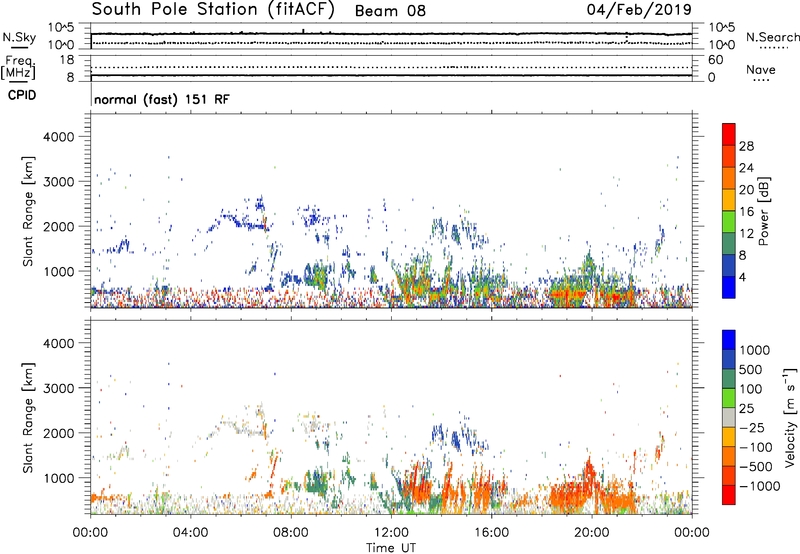This screenshot has width=800, height=554.
Task: Select the "20:00" time tick label
Action: 591,532
